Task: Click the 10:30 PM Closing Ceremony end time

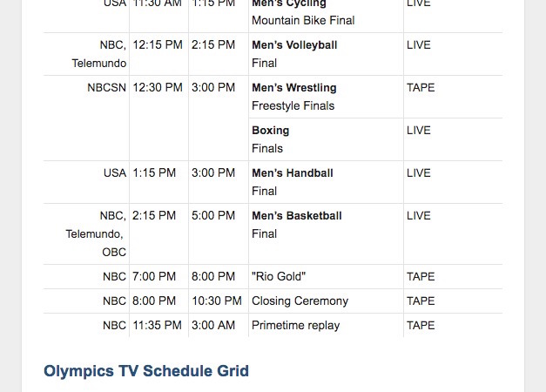Action: pyautogui.click(x=217, y=301)
